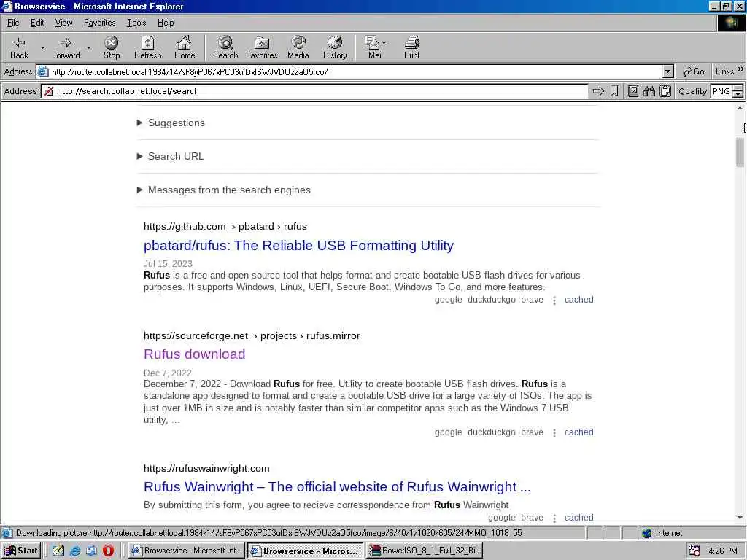Click the scrollbar down arrow
Image resolution: width=747 pixels, height=560 pixels.
tap(740, 518)
